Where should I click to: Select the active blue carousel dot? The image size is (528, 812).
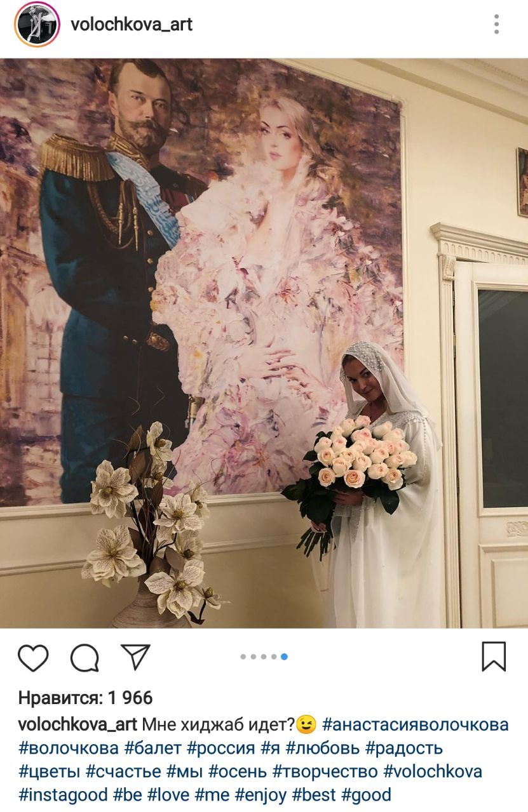pos(284,657)
